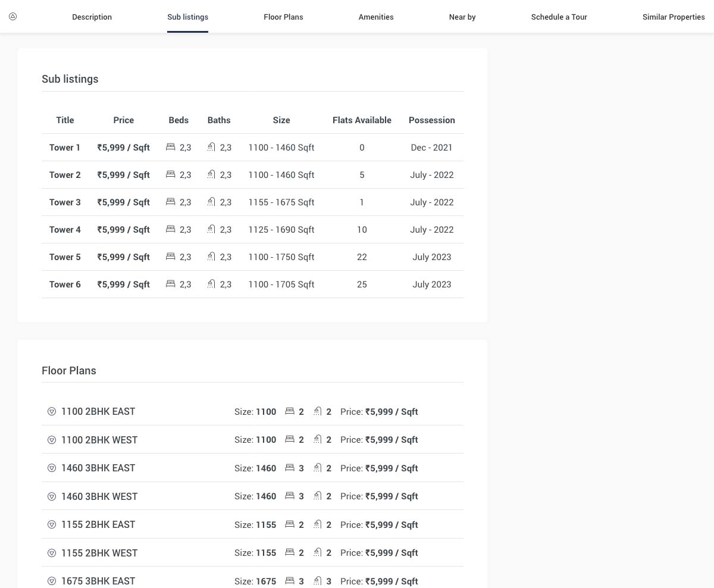Click the Price column header
The height and width of the screenshot is (588, 714).
123,120
